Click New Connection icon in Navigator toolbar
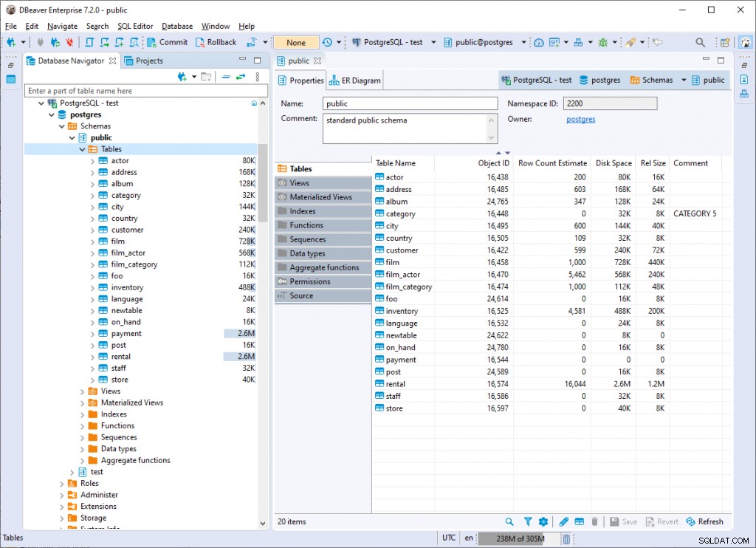 (x=182, y=77)
